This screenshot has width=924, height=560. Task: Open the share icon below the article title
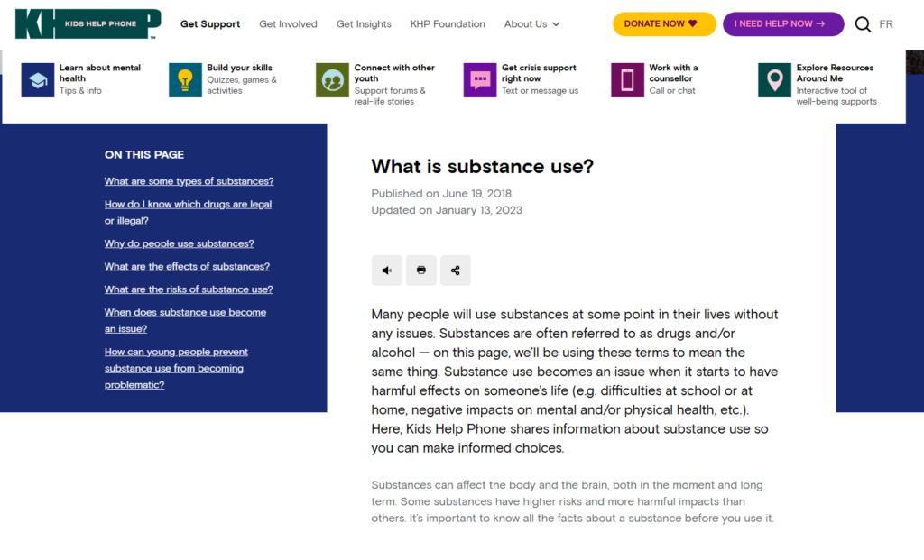coord(455,270)
